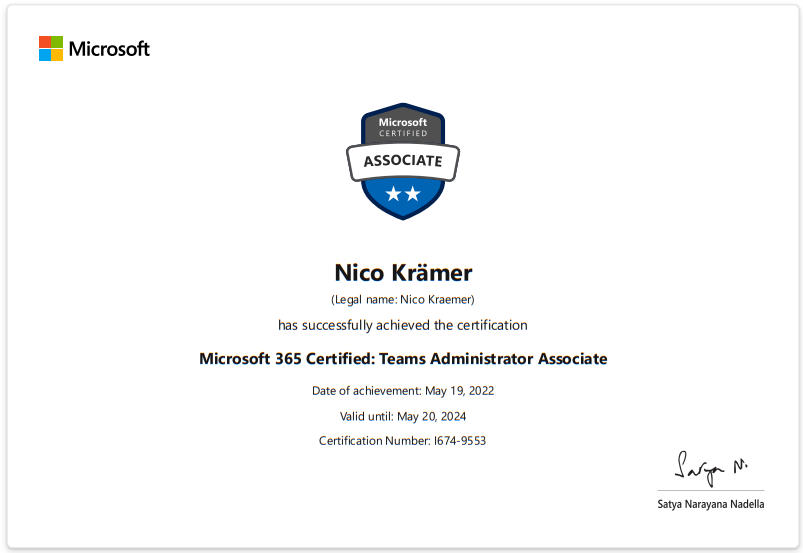Viewport: 803px width, 553px height.
Task: Click the Teams Administrator Associate certification title
Action: (x=403, y=358)
